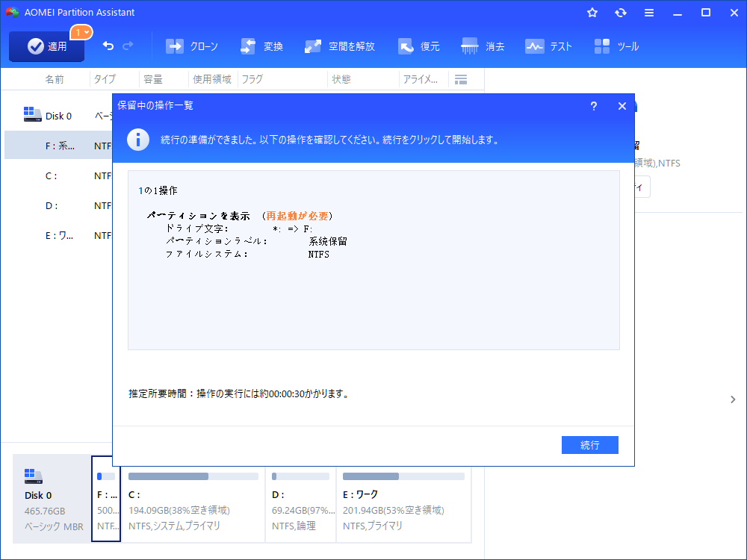Click the 推定所要時間 estimated time text

239,393
